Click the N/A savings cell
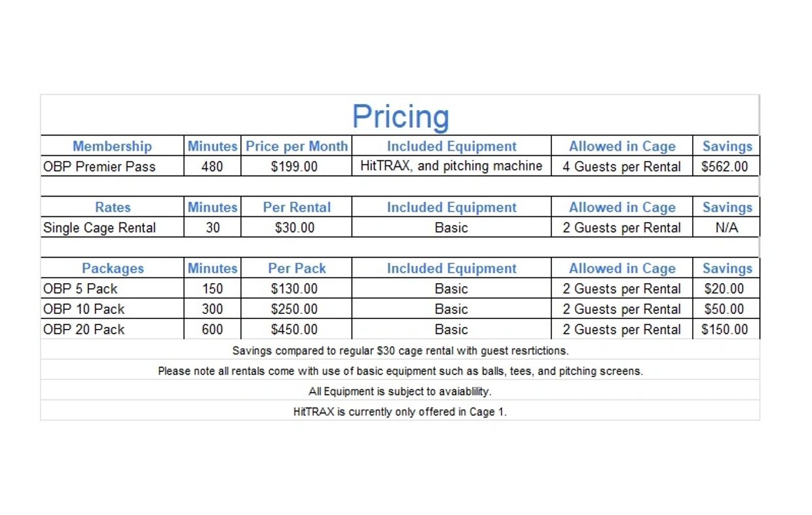Image resolution: width=812 pixels, height=515 pixels. [x=727, y=227]
